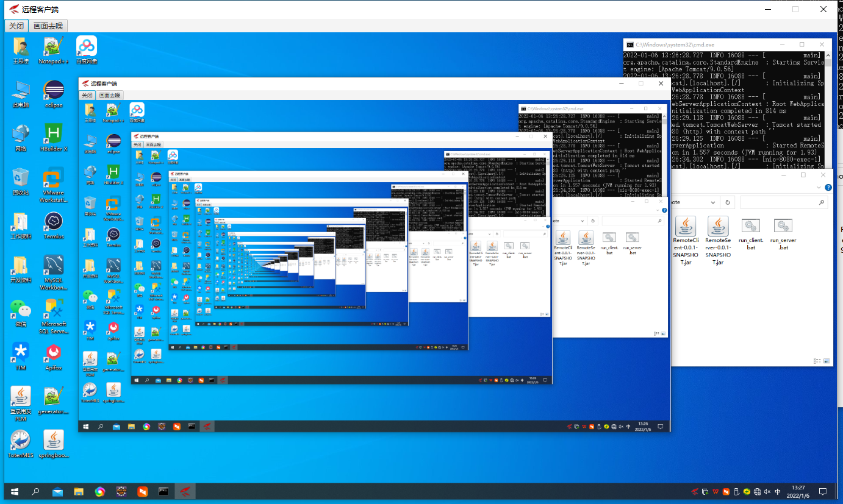Toggle 画面去噪 in the remote client toolbar

[x=49, y=26]
